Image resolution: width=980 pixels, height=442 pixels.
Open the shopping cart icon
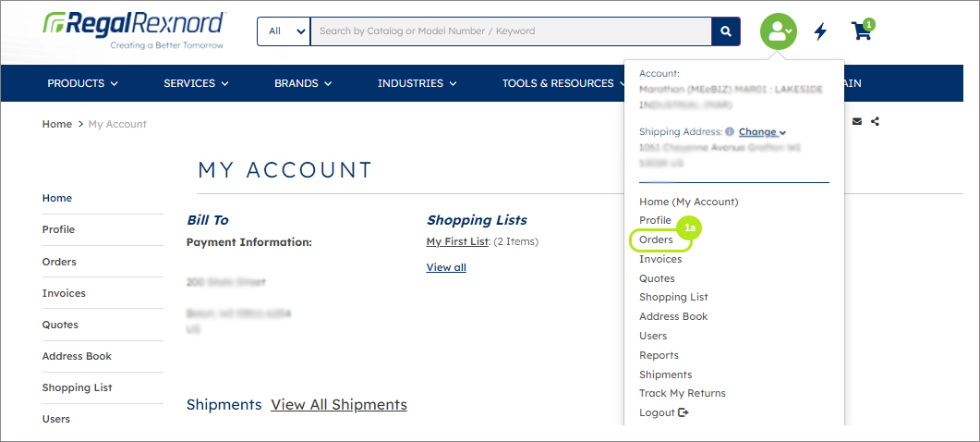[862, 31]
